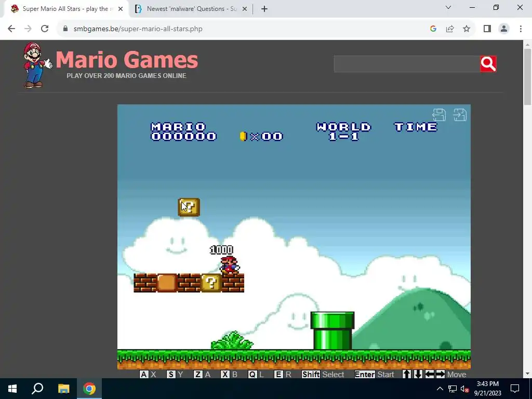Switch to the Newest 'malware' Questions tab
This screenshot has width=532, height=399.
click(190, 9)
